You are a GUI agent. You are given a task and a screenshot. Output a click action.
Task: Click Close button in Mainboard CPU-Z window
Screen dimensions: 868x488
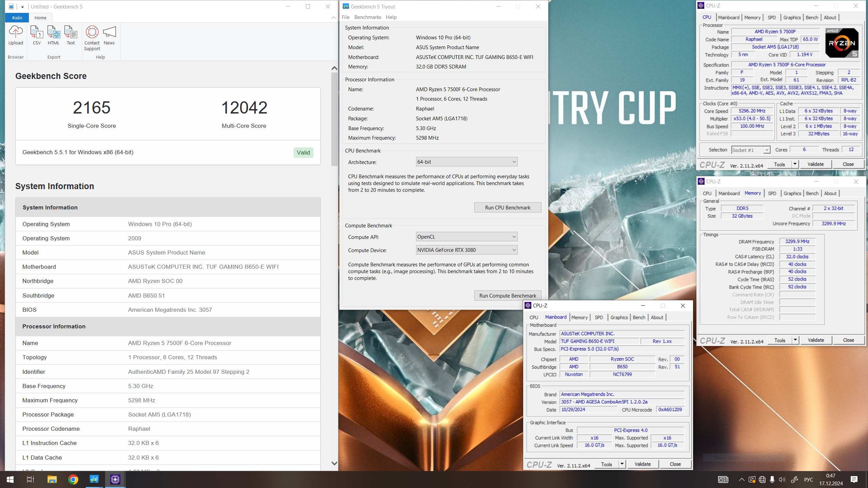tap(675, 464)
